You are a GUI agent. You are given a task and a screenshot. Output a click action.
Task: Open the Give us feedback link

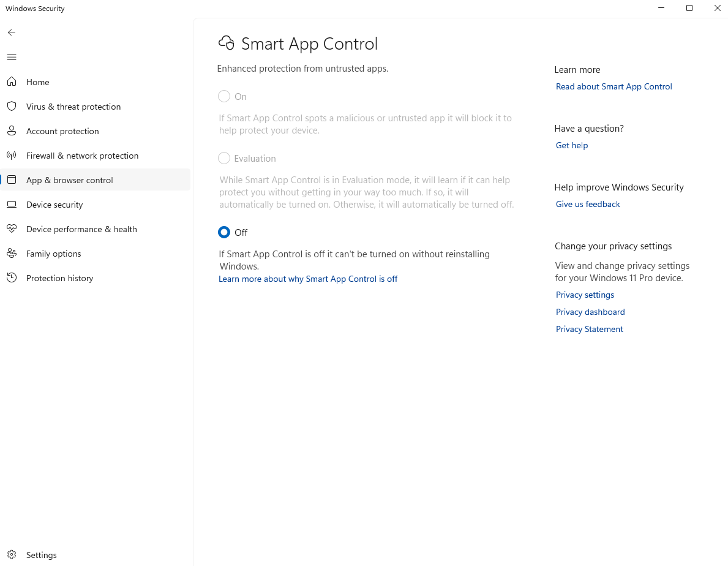[588, 204]
